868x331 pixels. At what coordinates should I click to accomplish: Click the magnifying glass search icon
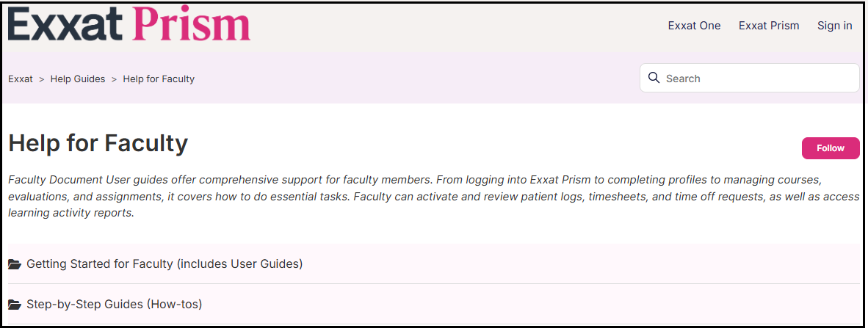click(x=654, y=78)
